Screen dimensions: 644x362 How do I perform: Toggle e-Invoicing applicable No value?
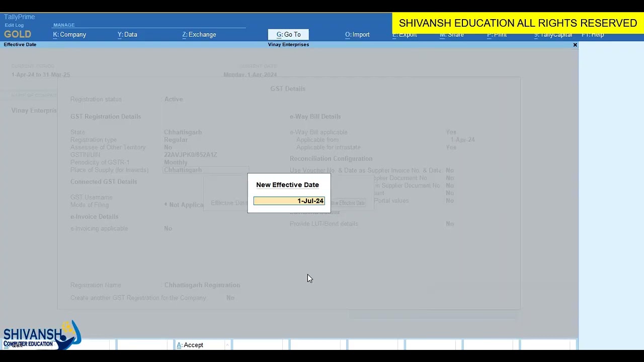click(x=168, y=228)
